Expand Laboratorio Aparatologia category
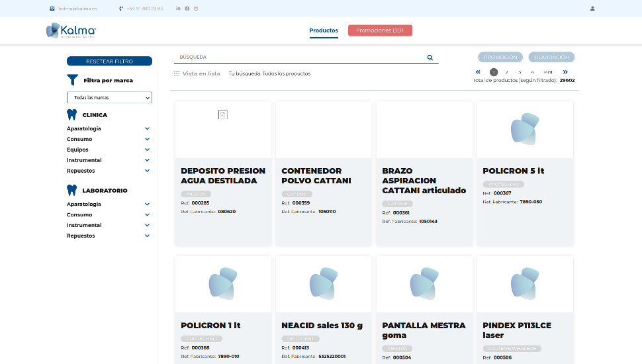The image size is (642, 364). pyautogui.click(x=109, y=204)
